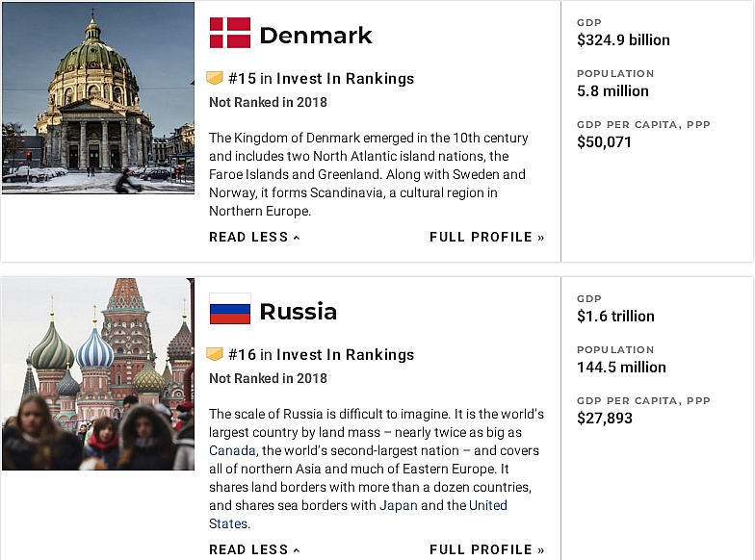Click the Denmark flag icon
This screenshot has height=560, width=755.
229,34
